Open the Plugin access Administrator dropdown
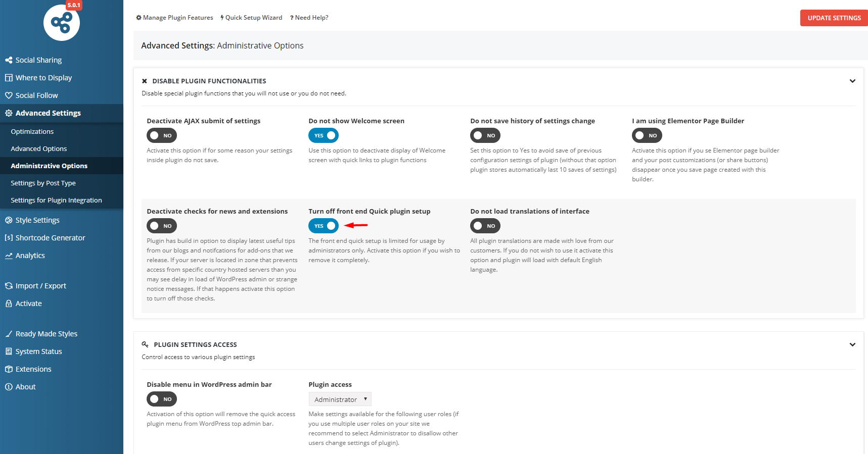868x454 pixels. (x=340, y=399)
